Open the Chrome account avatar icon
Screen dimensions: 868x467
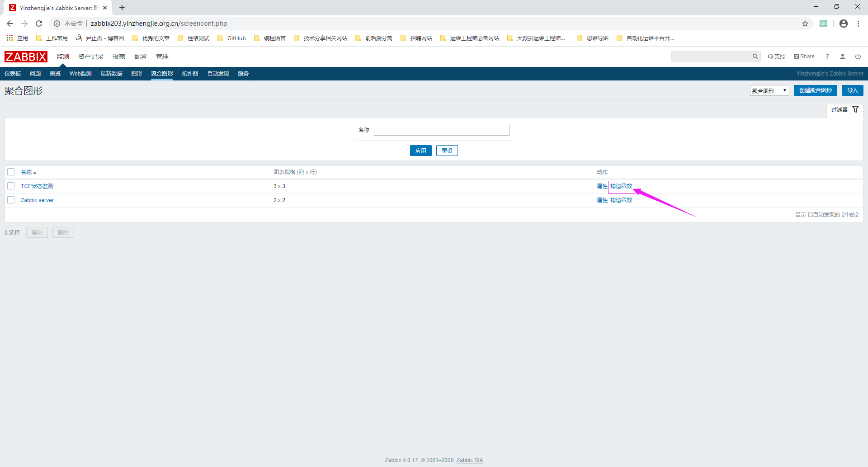click(844, 24)
